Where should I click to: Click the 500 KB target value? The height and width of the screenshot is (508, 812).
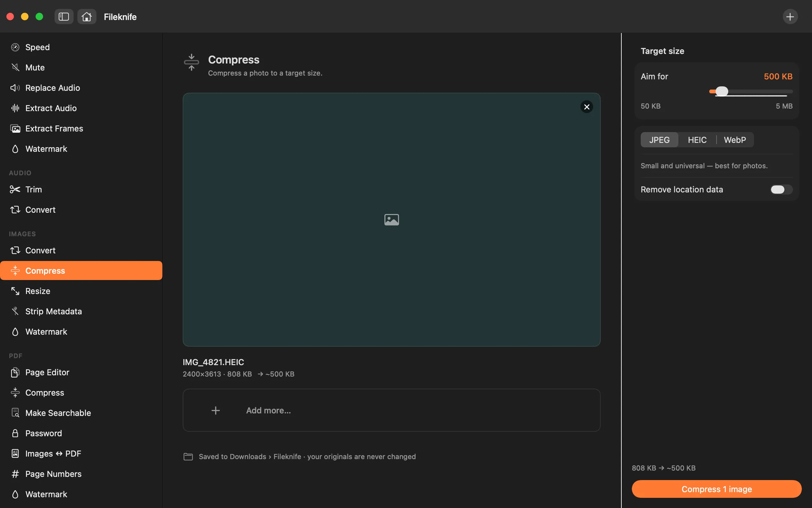pos(778,77)
